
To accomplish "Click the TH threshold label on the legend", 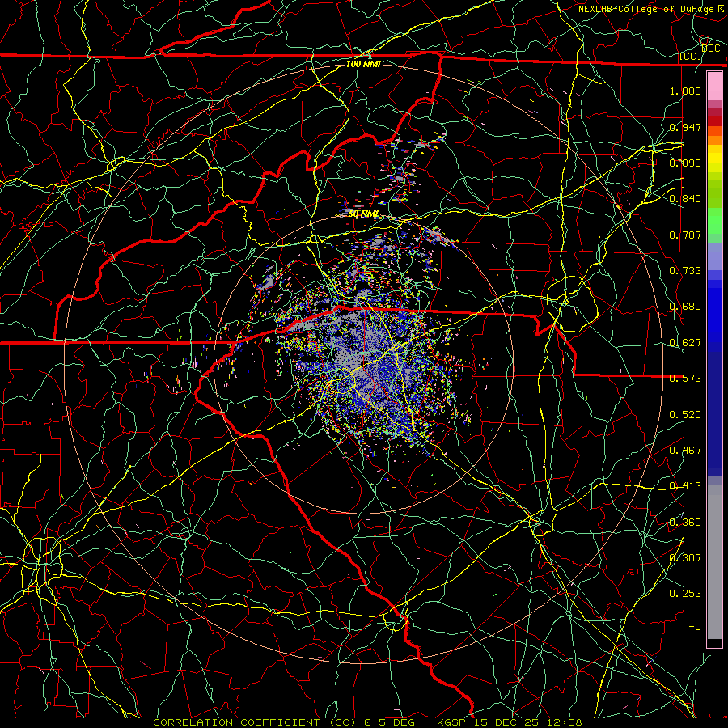I will [x=695, y=630].
